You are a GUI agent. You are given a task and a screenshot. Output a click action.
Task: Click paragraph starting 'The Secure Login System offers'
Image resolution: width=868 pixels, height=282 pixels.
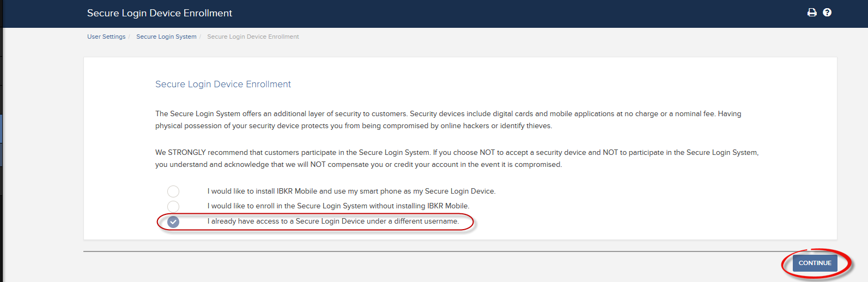click(x=448, y=119)
